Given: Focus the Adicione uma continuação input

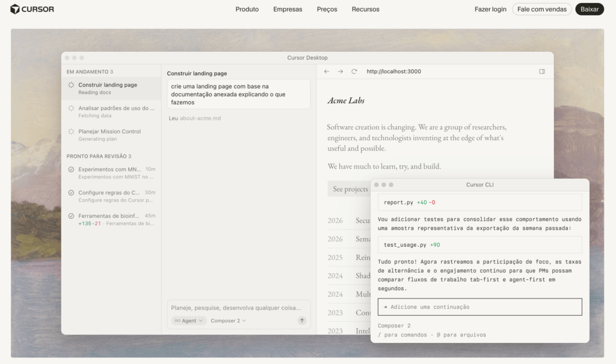Looking at the screenshot, I should point(479,307).
